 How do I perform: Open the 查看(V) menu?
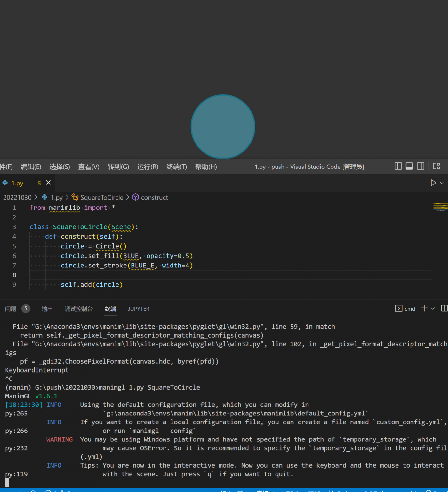coord(88,167)
